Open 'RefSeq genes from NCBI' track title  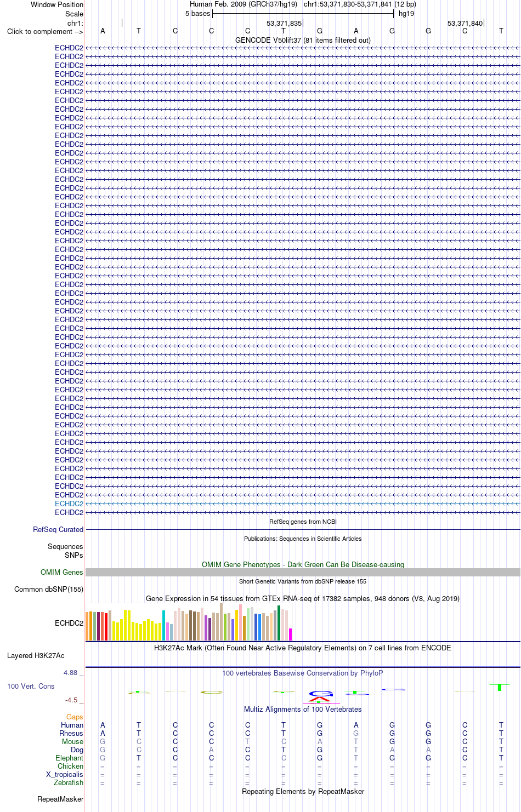[303, 522]
